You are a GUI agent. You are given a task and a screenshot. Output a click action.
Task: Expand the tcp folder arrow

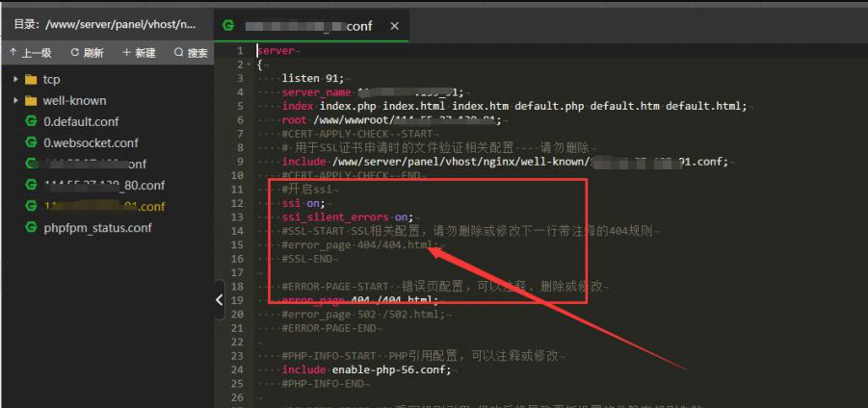[x=15, y=80]
